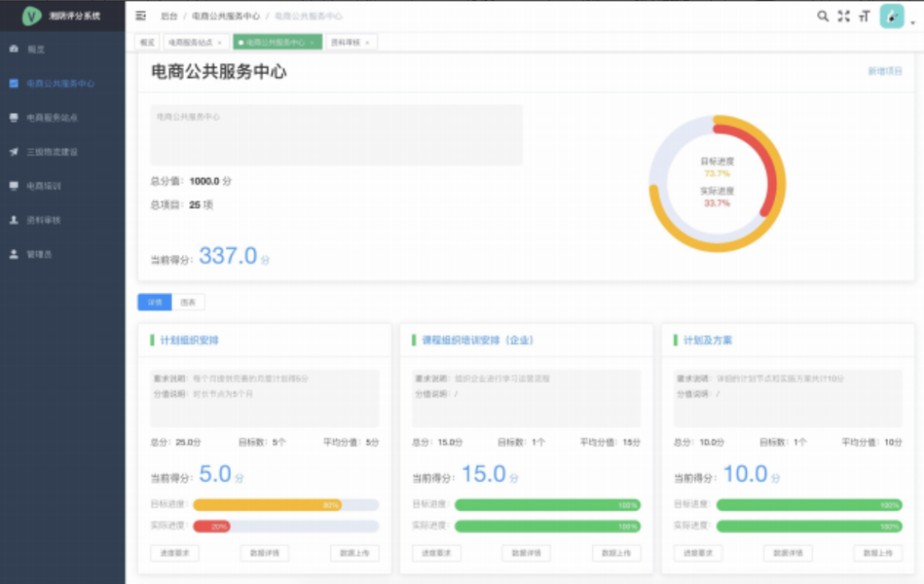
Task: Click the 新增项目 link
Action: click(885, 72)
